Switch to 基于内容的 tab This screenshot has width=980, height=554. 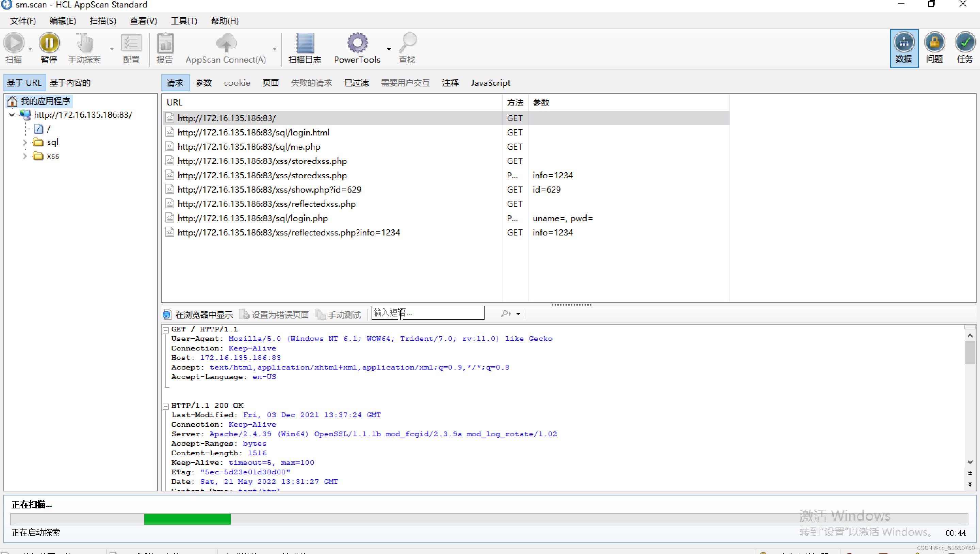point(70,83)
